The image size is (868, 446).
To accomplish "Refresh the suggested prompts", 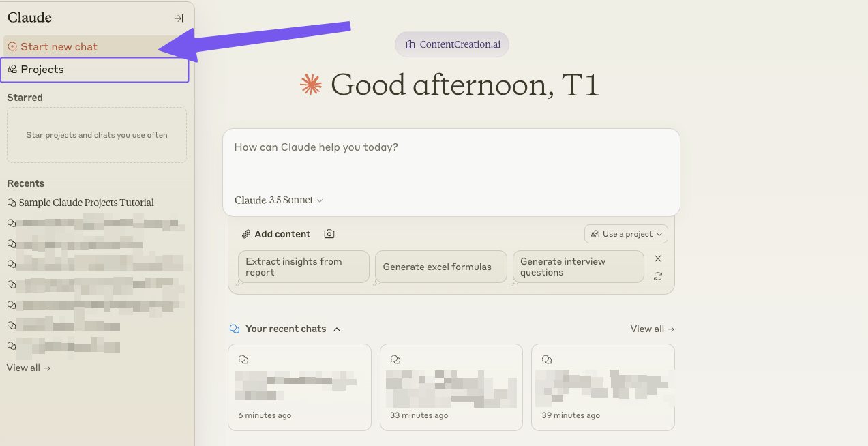I will point(658,276).
